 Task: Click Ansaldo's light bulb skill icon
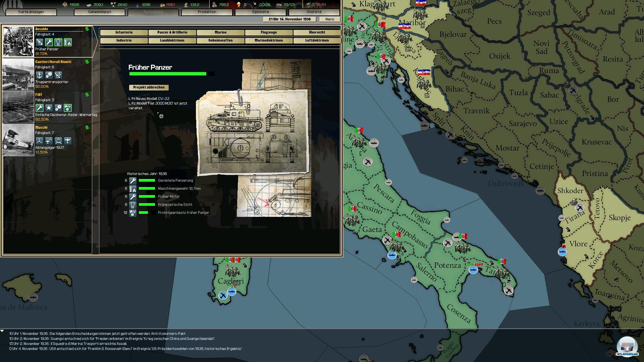point(58,42)
